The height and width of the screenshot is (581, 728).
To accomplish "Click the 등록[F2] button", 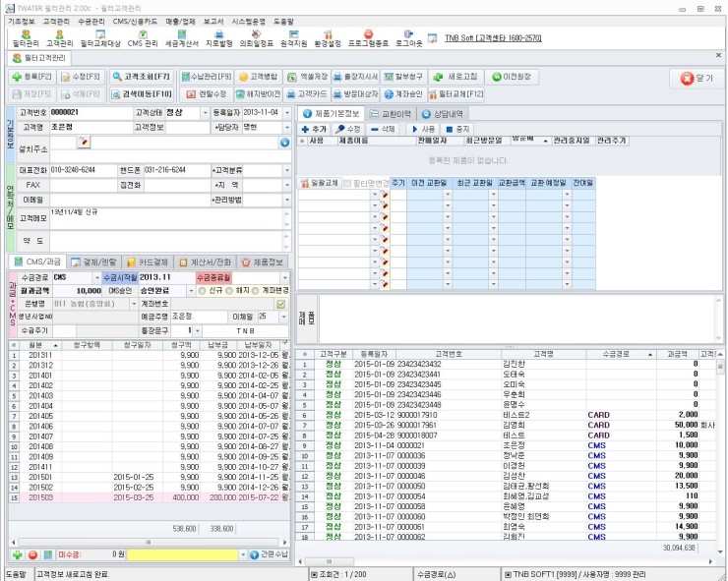I will [31, 77].
